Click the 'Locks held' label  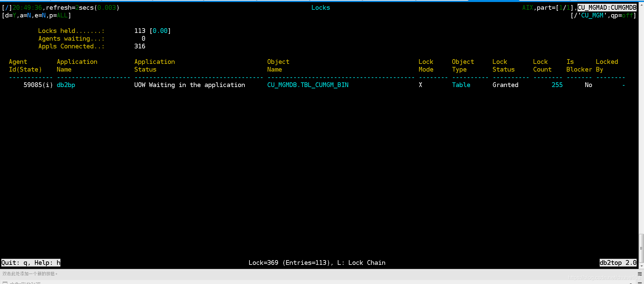click(71, 31)
